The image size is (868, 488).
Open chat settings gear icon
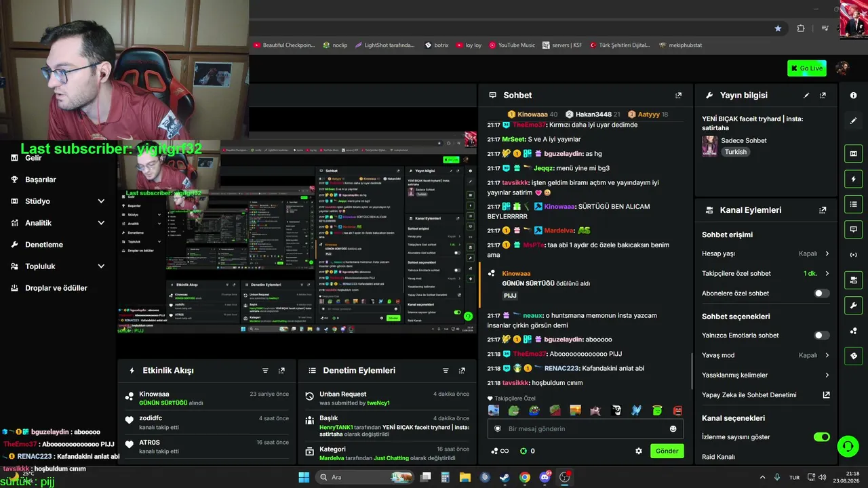[x=638, y=451]
